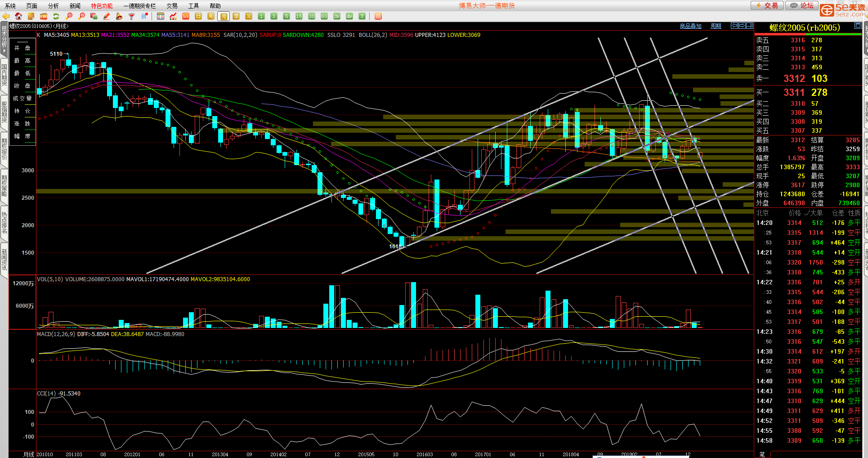The image size is (868, 458).
Task: Maximize the rb2005 quote panel
Action: (x=858, y=26)
